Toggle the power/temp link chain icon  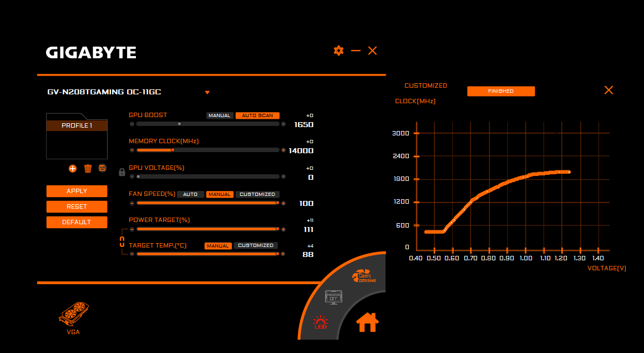[x=122, y=241]
